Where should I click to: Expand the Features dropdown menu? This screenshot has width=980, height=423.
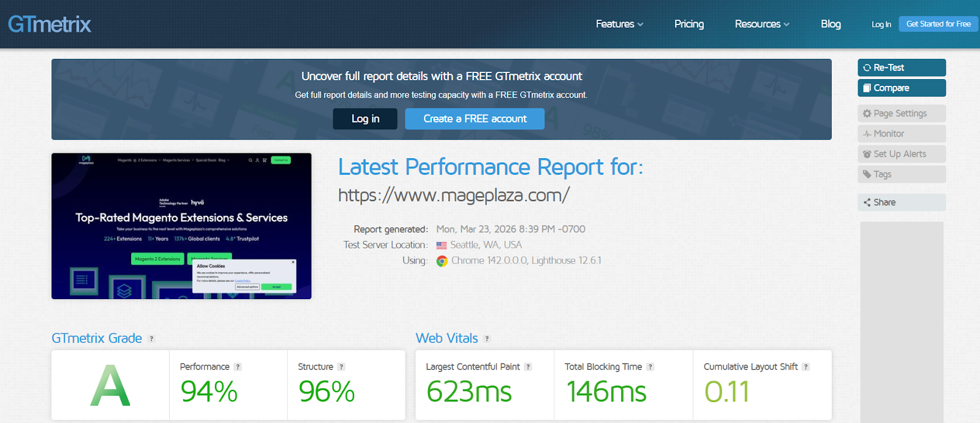[619, 24]
